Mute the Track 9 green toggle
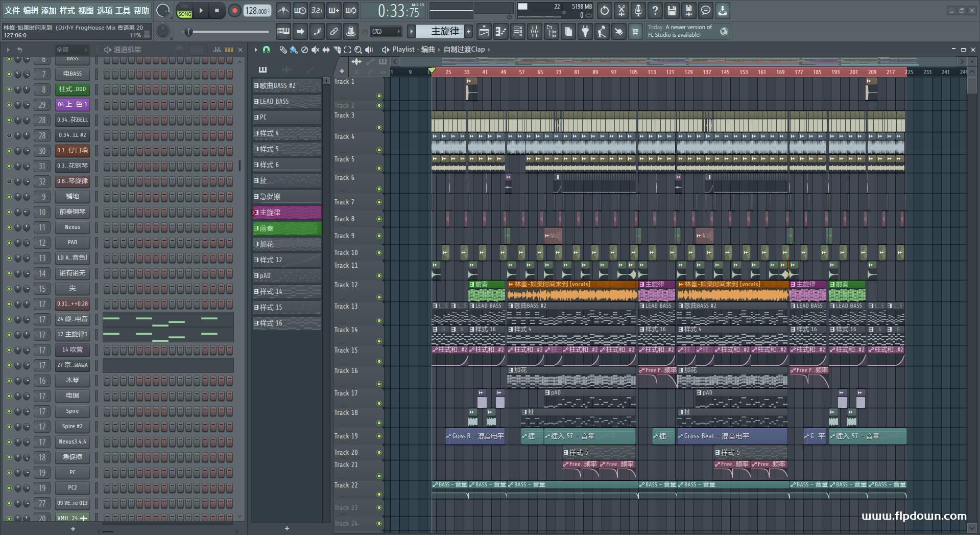Image resolution: width=980 pixels, height=535 pixels. [379, 236]
